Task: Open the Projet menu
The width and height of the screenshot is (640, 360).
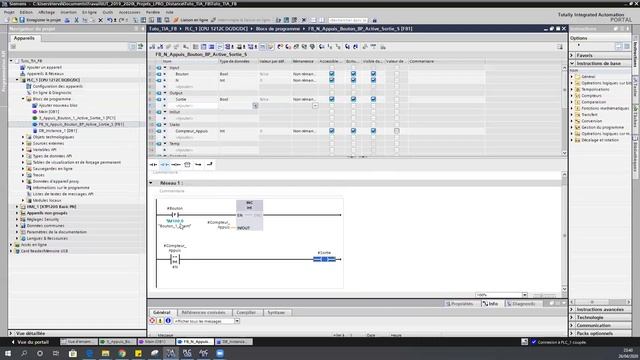Action: pyautogui.click(x=9, y=12)
